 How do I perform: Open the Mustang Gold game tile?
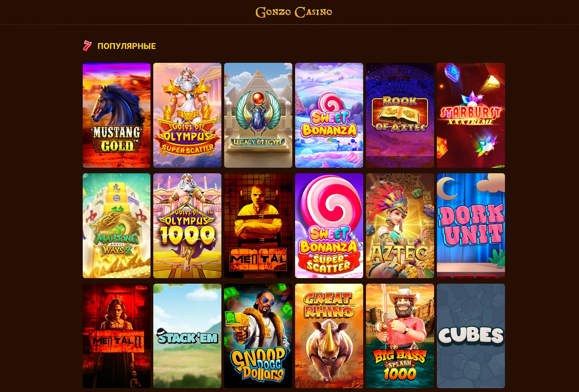click(116, 115)
